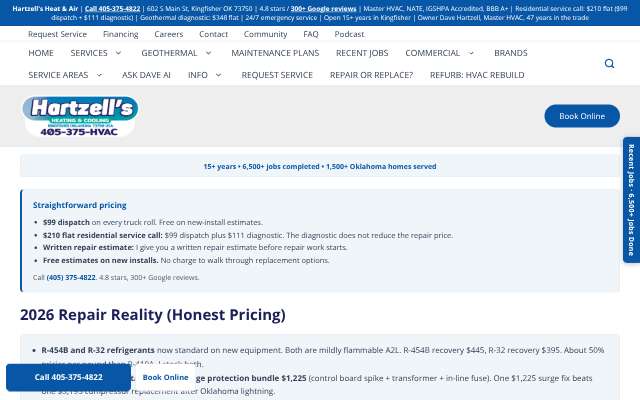Open the site search icon
Viewport: 640px width, 400px height.
[x=609, y=64]
